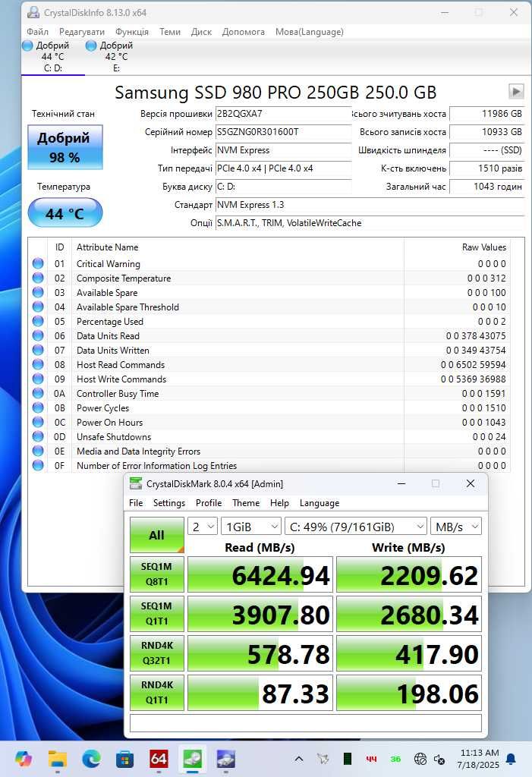532x777 pixels.
Task: Select the E: disk status icon
Action: tap(91, 46)
